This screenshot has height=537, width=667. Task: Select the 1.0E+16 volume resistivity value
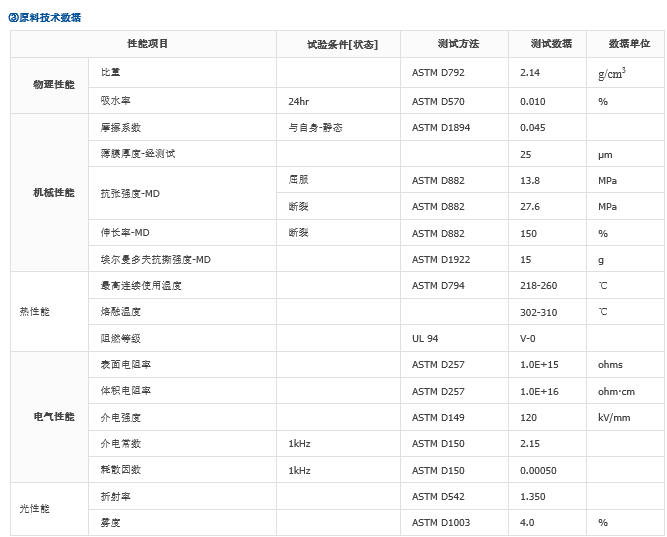pyautogui.click(x=540, y=390)
